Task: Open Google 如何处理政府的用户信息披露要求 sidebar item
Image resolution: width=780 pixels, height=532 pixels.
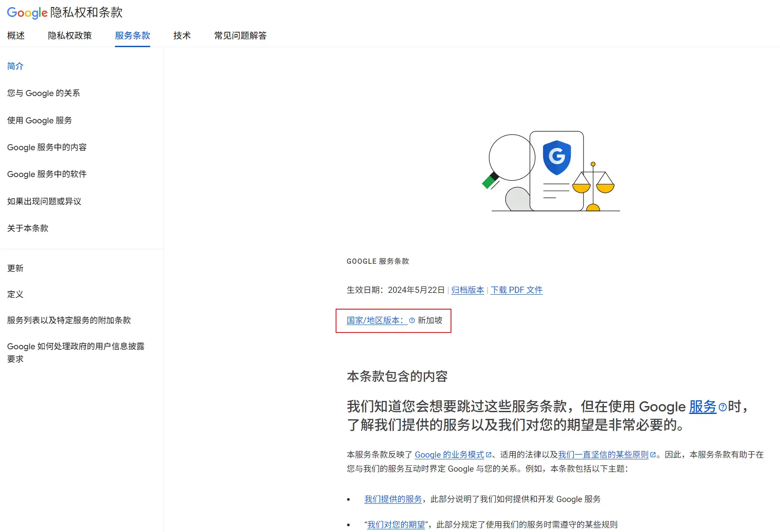Action: coord(75,352)
